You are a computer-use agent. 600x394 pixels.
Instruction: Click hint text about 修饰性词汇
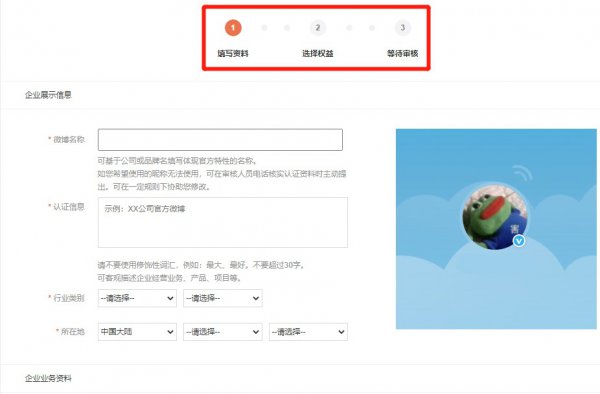click(201, 265)
